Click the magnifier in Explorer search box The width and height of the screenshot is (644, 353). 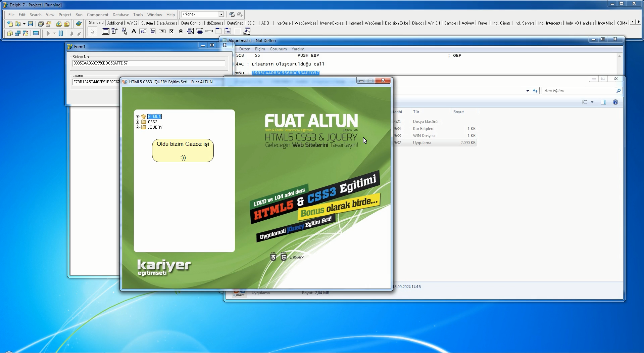pos(618,91)
